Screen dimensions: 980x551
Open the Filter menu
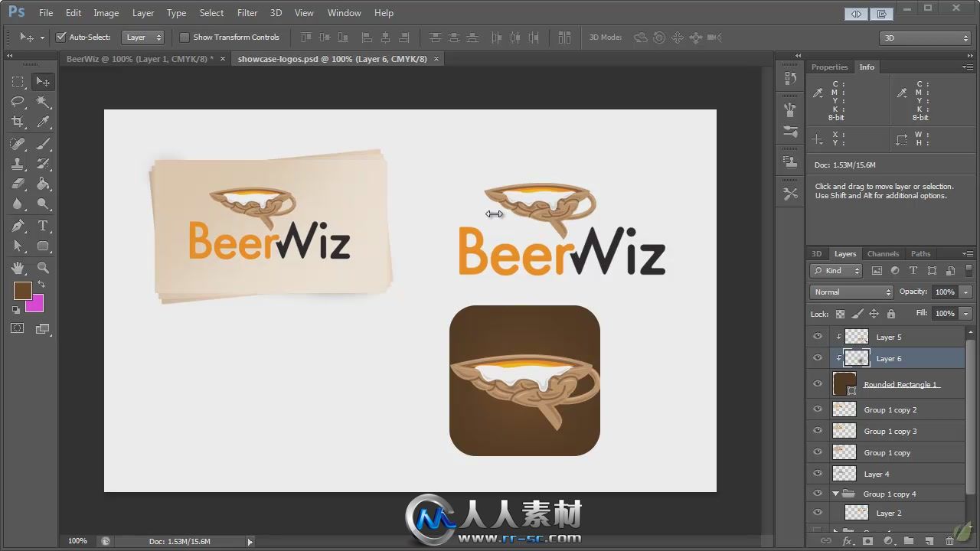point(247,13)
